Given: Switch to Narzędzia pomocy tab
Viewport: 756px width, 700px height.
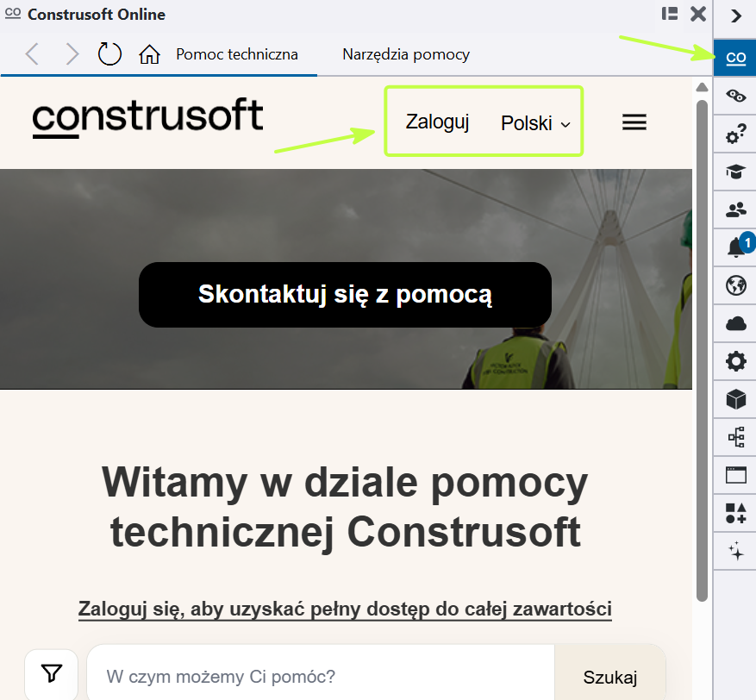Looking at the screenshot, I should coord(406,54).
